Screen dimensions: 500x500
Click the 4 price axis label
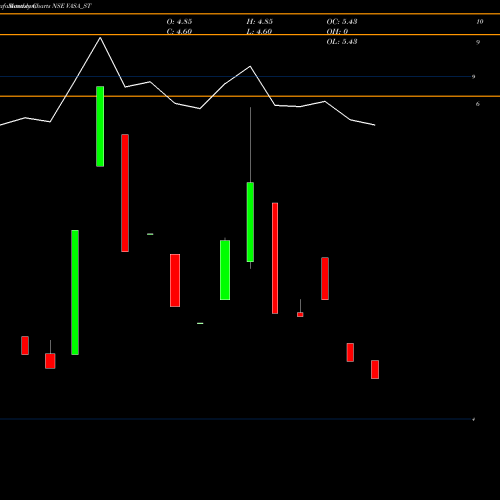tap(473, 419)
